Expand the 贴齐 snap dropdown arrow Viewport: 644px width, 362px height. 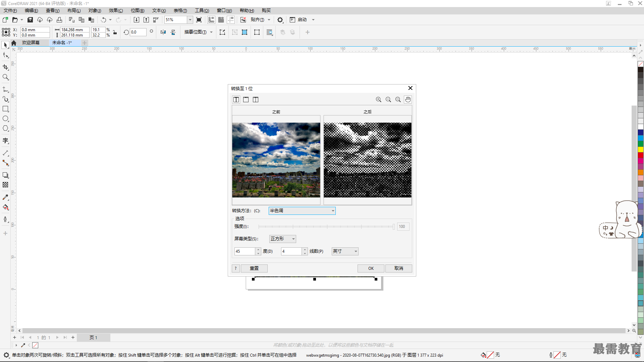pyautogui.click(x=269, y=20)
